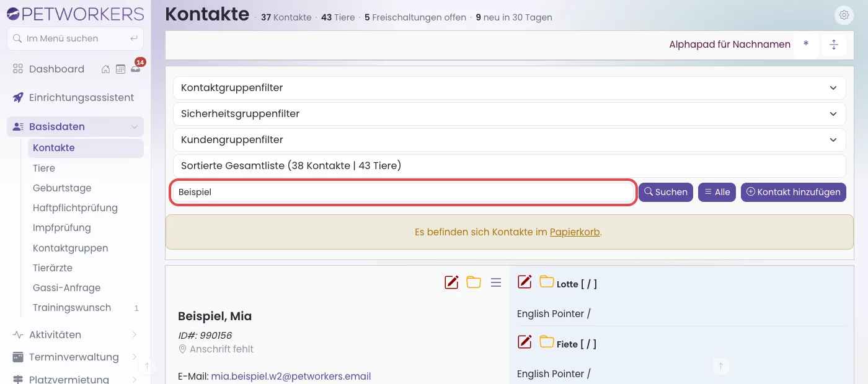Click the PETWORKERS logo

[75, 13]
